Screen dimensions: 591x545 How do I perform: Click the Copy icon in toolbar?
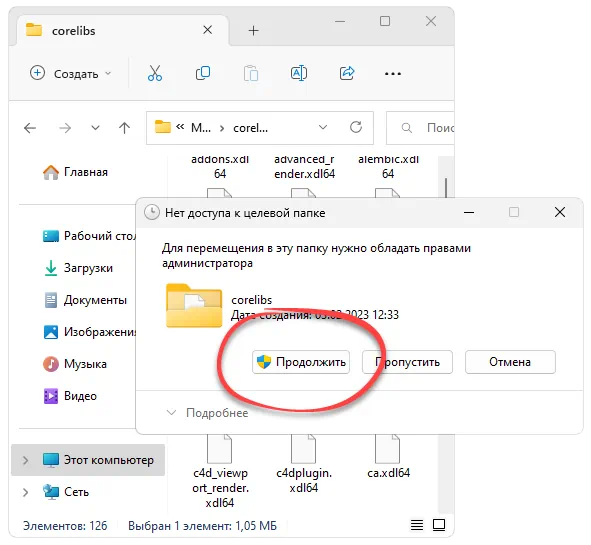(x=203, y=73)
